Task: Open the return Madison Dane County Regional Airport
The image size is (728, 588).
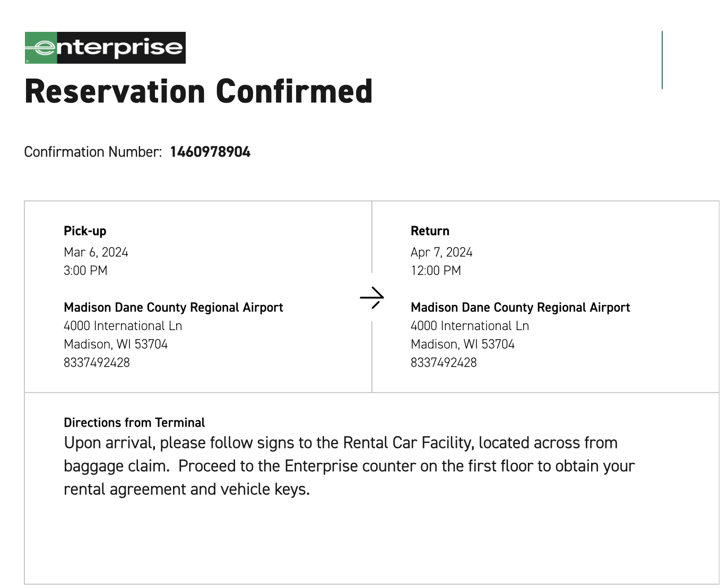Action: point(521,308)
